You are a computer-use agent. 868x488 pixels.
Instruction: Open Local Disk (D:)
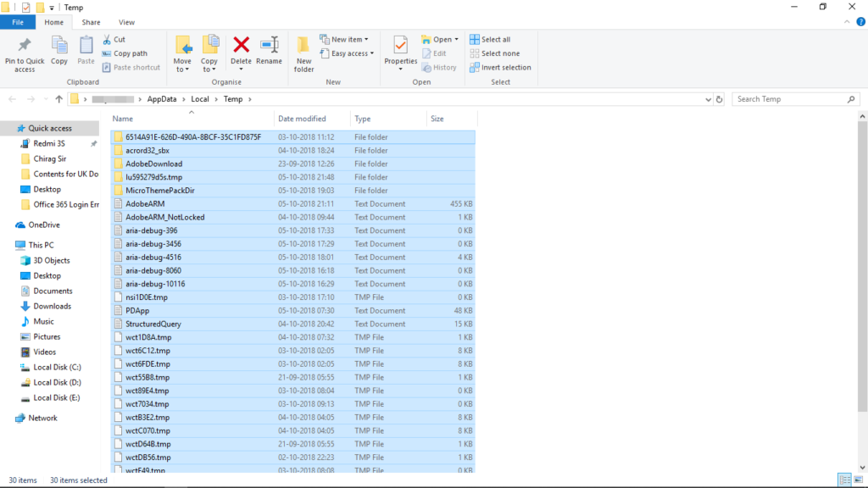[57, 382]
